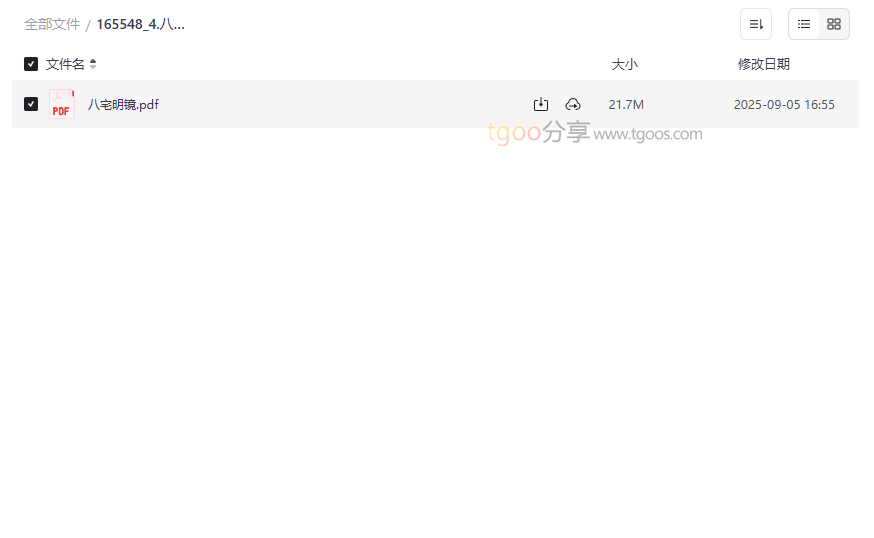Image resolution: width=874 pixels, height=538 pixels.
Task: Click the 165548_4.八... breadcrumb folder
Action: coord(140,25)
